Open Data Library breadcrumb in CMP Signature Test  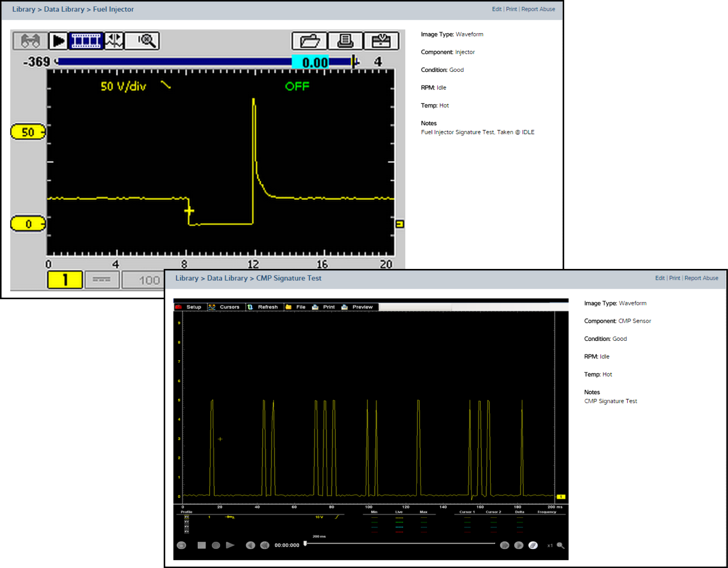click(x=227, y=278)
